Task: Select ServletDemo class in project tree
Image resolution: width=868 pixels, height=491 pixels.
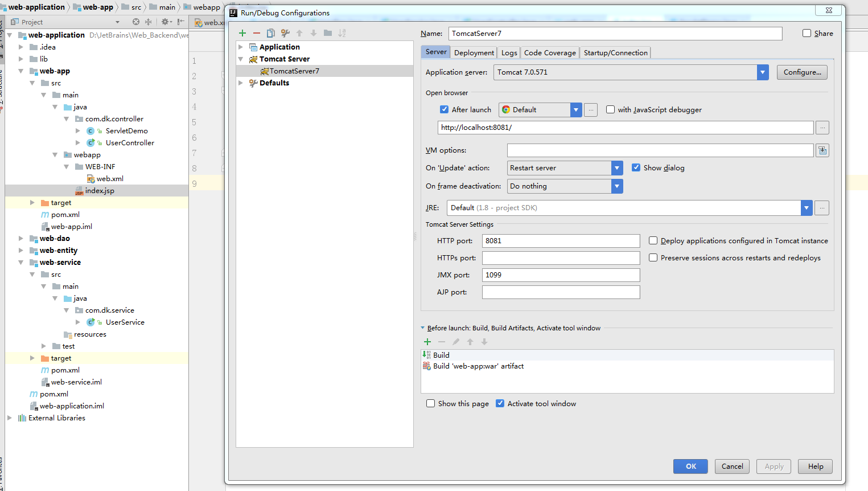Action: coord(126,131)
